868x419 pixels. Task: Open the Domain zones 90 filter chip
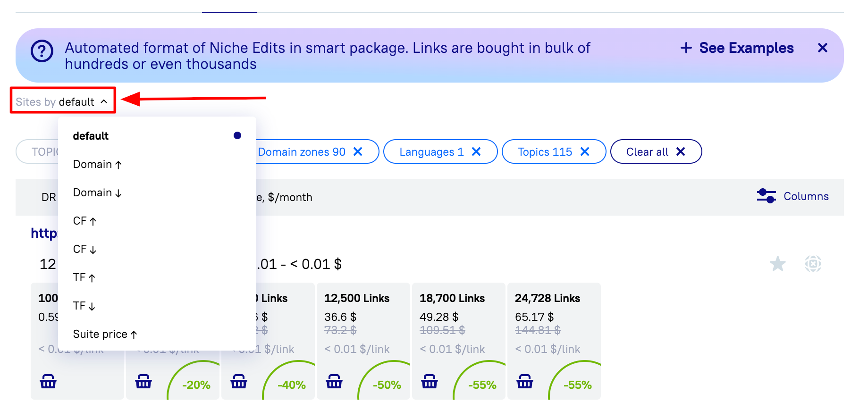302,152
